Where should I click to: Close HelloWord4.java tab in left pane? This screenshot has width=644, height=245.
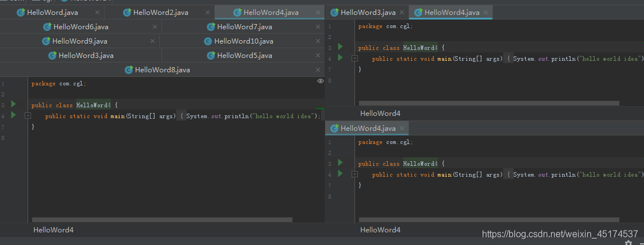(x=318, y=13)
